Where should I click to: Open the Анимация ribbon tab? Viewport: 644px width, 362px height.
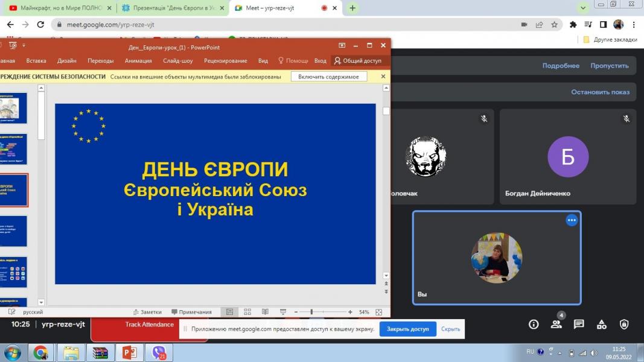point(138,61)
